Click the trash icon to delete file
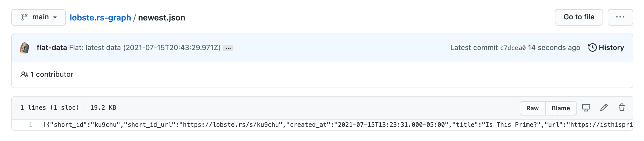644x141 pixels. click(x=622, y=108)
